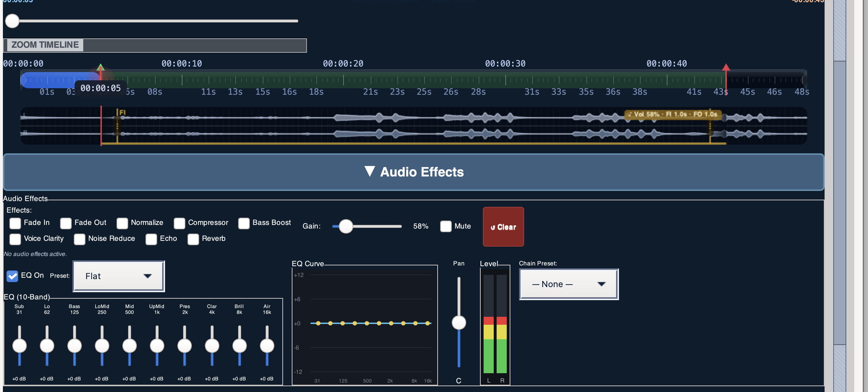This screenshot has width=868, height=392.
Task: Enable the Compressor effect
Action: point(180,224)
